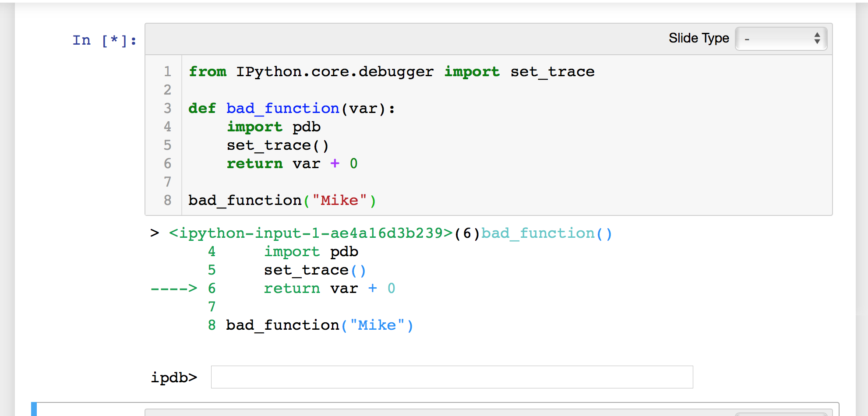The width and height of the screenshot is (868, 416).
Task: Click the traceback arrow pointing to line 6
Action: point(174,288)
